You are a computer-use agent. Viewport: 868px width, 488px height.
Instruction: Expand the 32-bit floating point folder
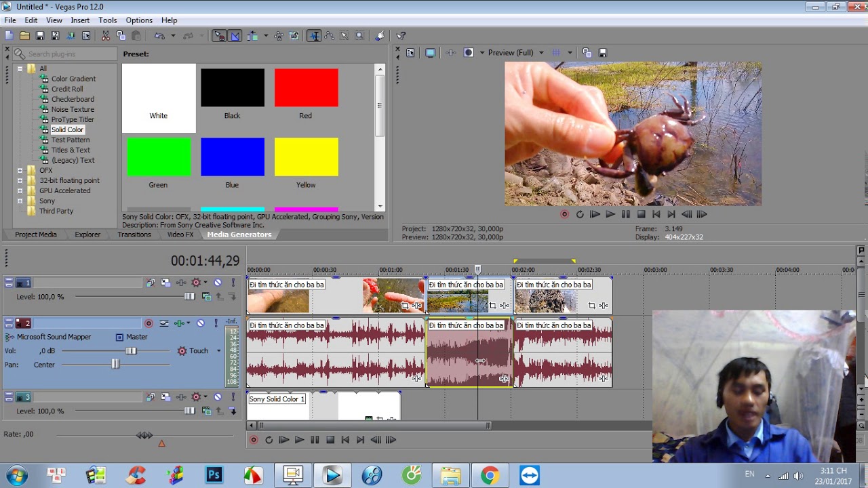pyautogui.click(x=20, y=180)
